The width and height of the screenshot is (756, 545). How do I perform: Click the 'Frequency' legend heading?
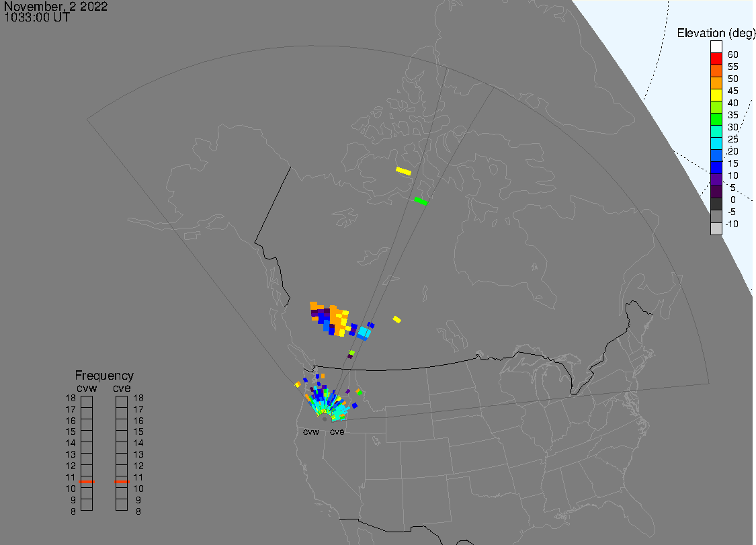104,375
